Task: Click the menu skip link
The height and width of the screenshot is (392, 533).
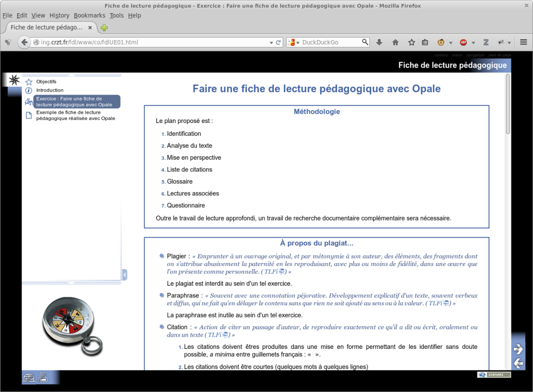Action: (457, 55)
